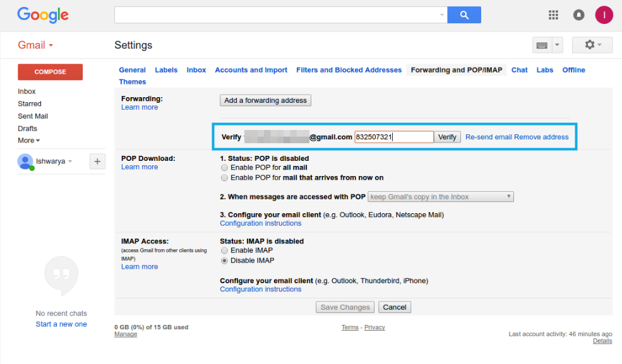Switch to the General settings tab
Viewport: 622px width, 364px height.
132,70
